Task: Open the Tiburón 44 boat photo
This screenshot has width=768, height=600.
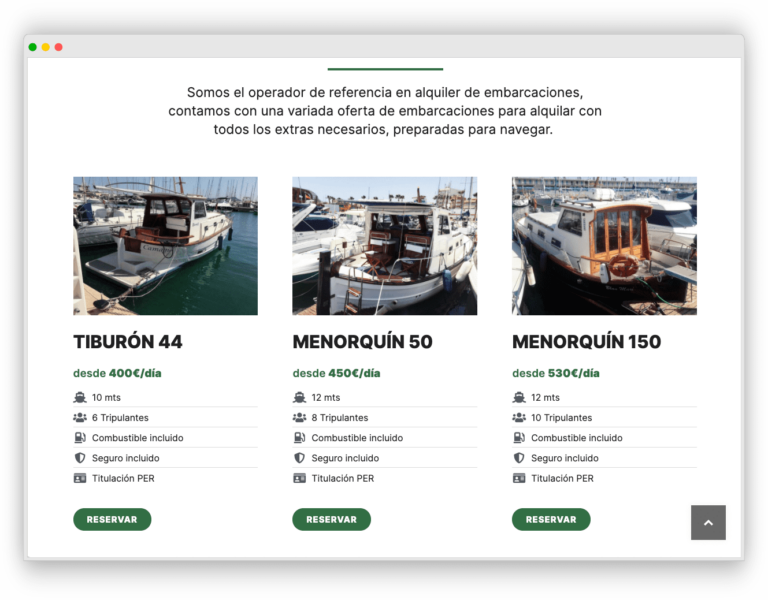Action: (166, 246)
